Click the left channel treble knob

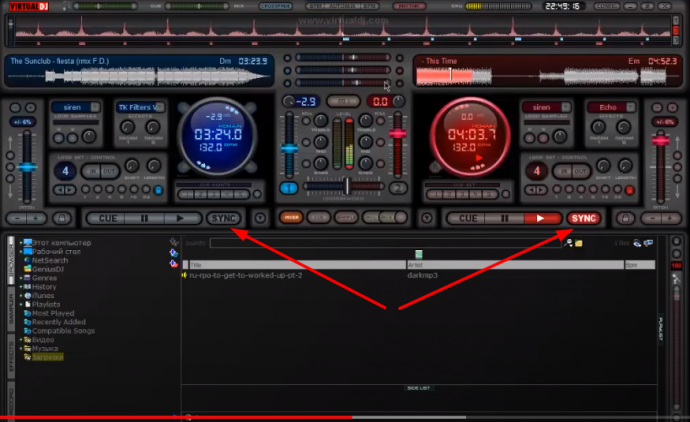pos(320,120)
